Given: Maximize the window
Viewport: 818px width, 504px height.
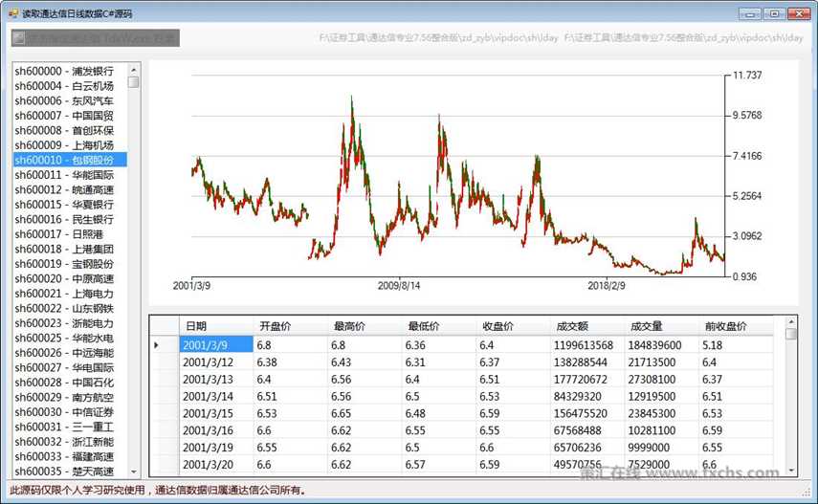Looking at the screenshot, I should tap(773, 13).
